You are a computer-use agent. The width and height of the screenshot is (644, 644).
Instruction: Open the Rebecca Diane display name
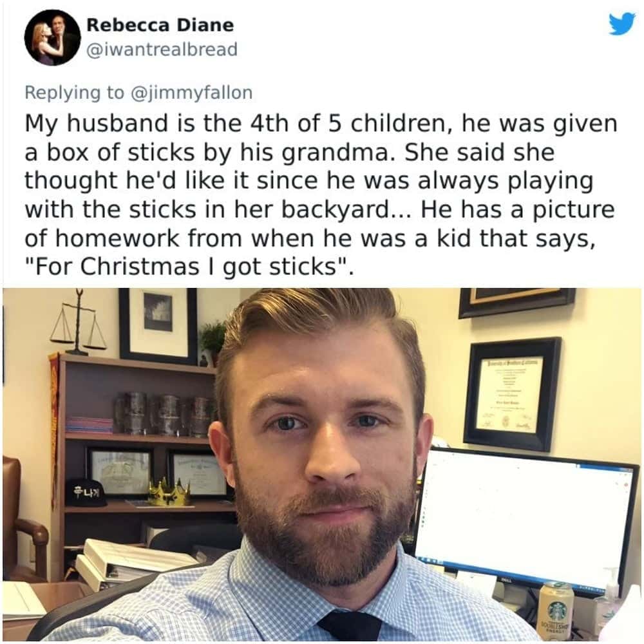160,25
